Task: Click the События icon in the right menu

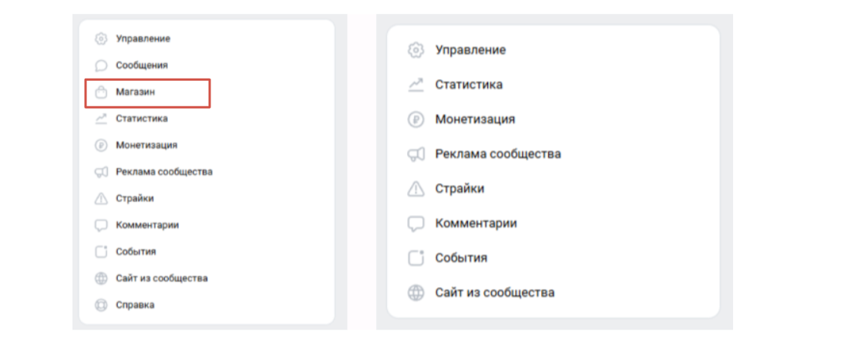Action: click(416, 258)
